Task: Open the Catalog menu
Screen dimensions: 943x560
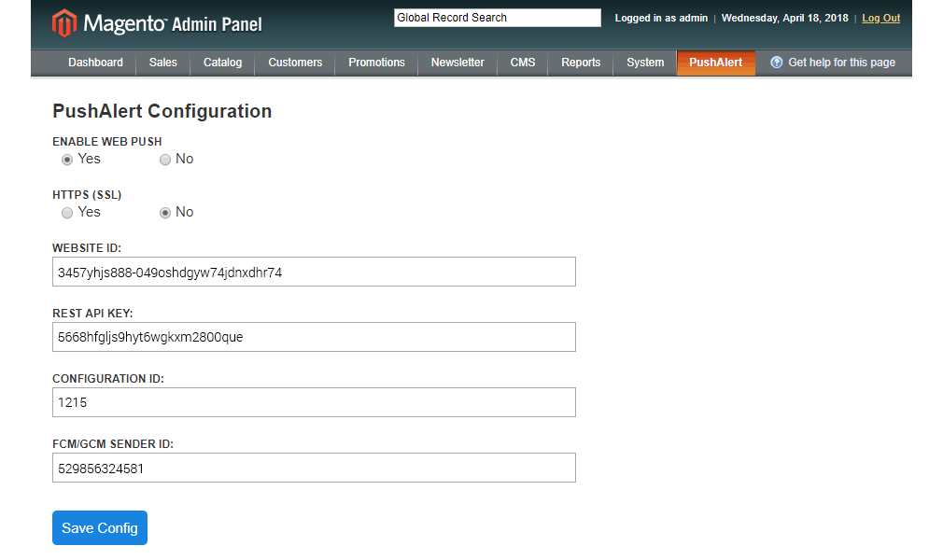Action: pyautogui.click(x=222, y=63)
